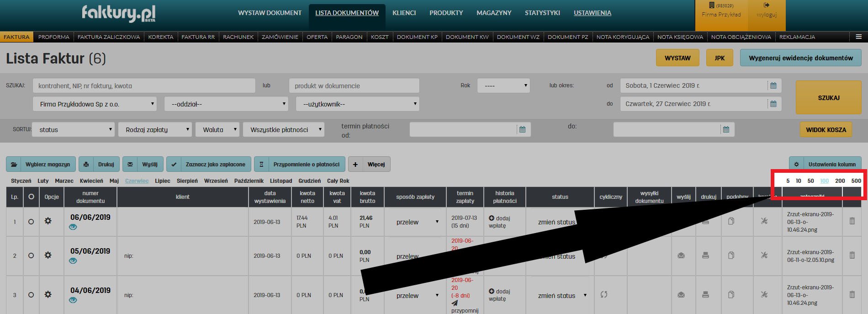Select radio button for invoice 05/06/2019

pyautogui.click(x=31, y=255)
